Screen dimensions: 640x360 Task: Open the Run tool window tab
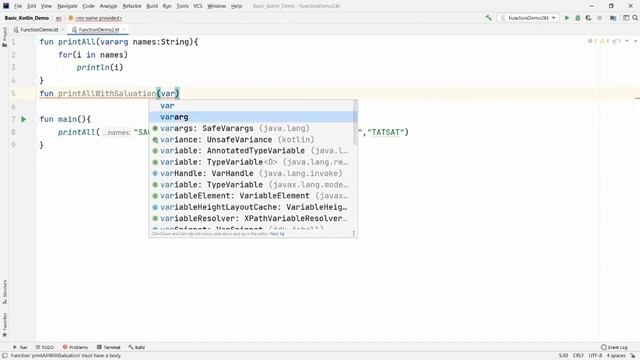[x=20, y=347]
